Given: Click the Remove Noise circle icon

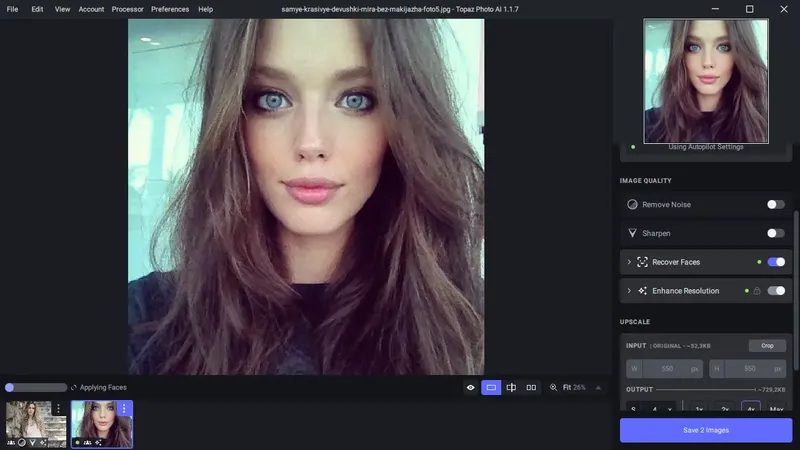Looking at the screenshot, I should coord(632,205).
